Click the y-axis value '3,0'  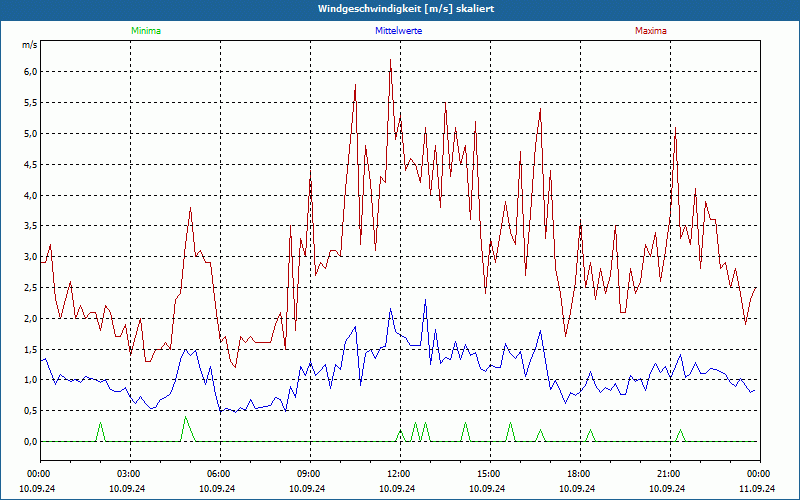(x=31, y=257)
